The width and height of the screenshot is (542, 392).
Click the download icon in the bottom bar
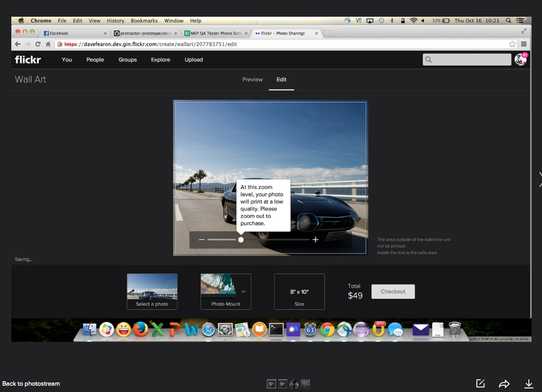coord(528,384)
